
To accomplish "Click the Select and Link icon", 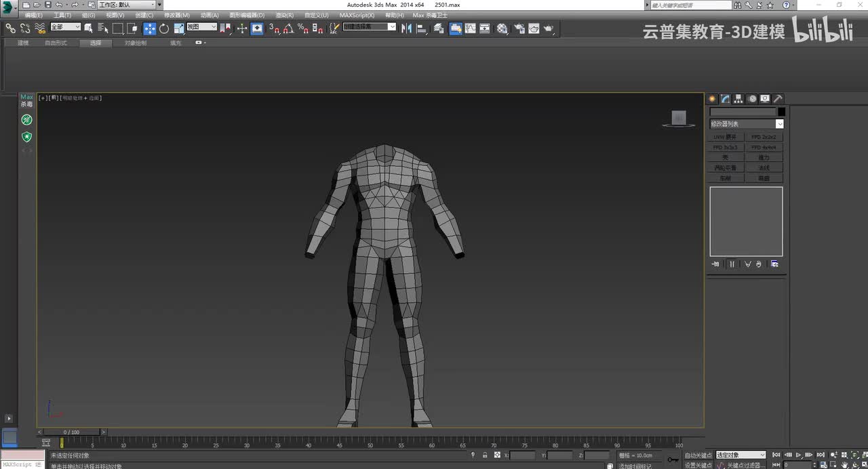I will tap(11, 28).
